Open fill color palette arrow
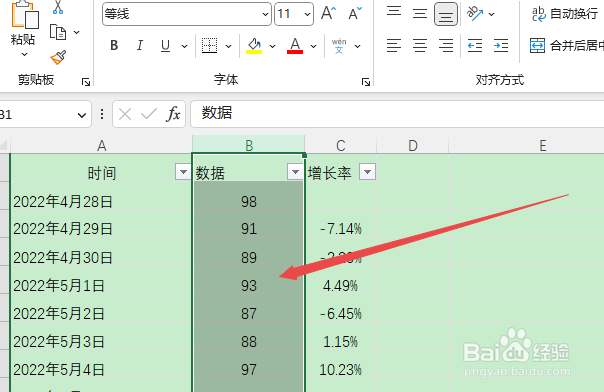604x392 pixels. (x=272, y=46)
